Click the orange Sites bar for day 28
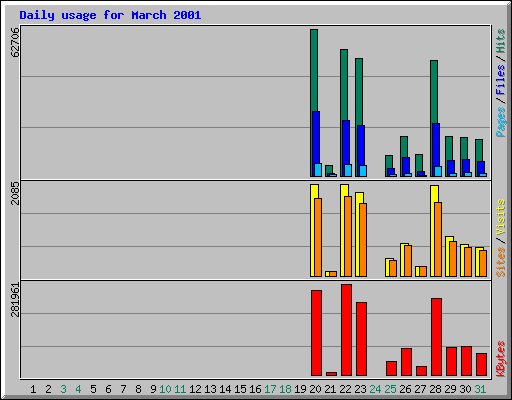The height and width of the screenshot is (400, 512). point(438,239)
